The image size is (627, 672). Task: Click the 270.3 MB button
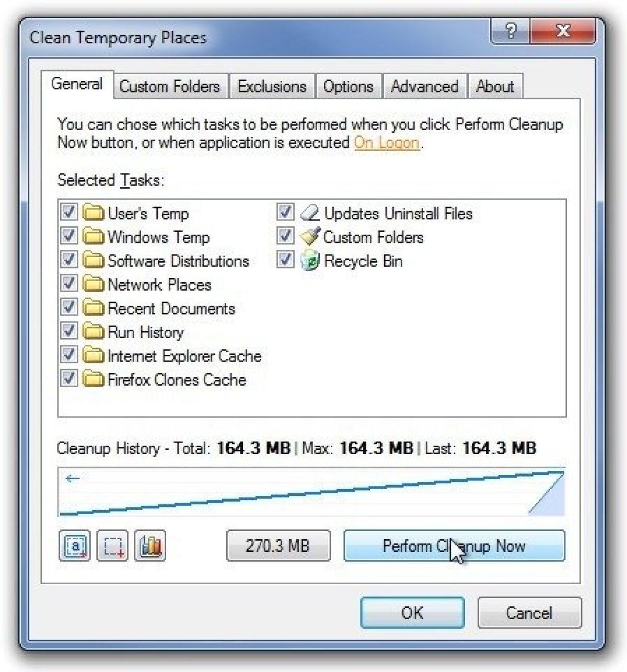(x=278, y=546)
